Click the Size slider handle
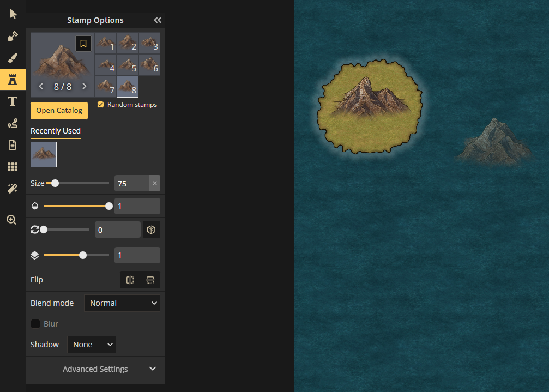 coord(55,183)
